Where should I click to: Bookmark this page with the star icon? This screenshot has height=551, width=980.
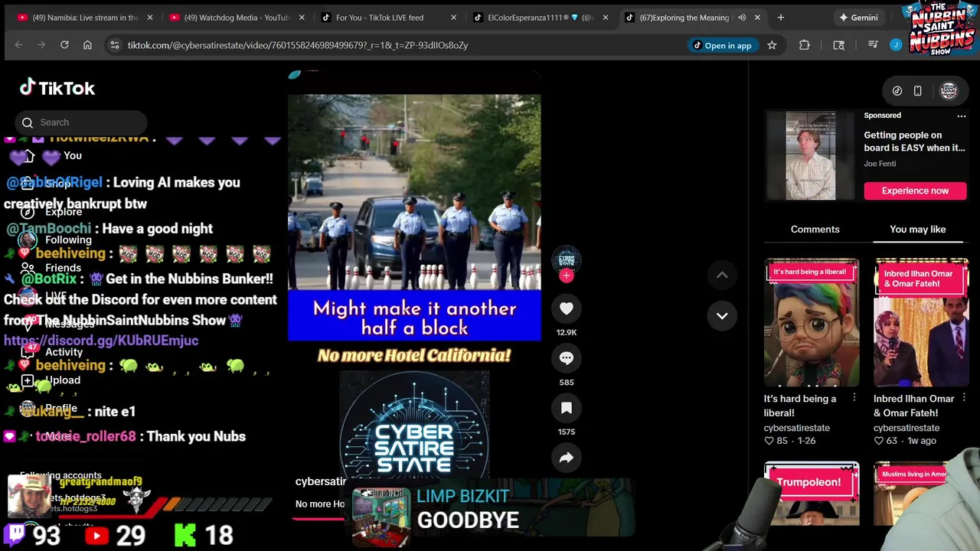pos(772,45)
